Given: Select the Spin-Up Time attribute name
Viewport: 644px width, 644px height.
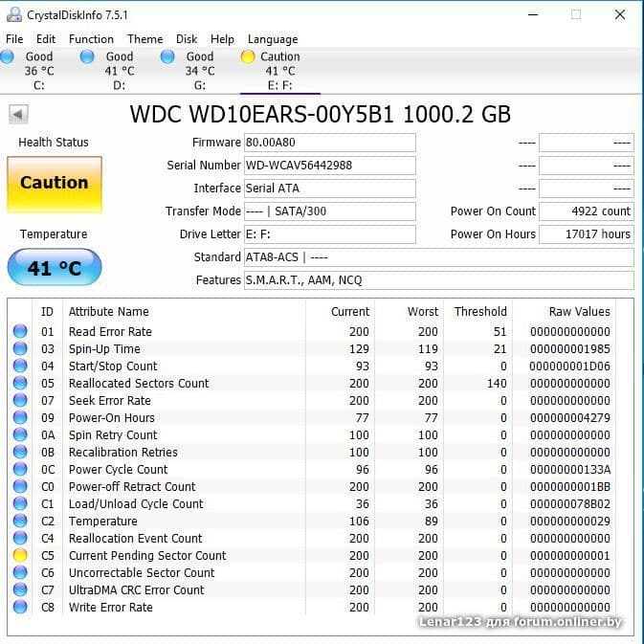Looking at the screenshot, I should pos(104,348).
